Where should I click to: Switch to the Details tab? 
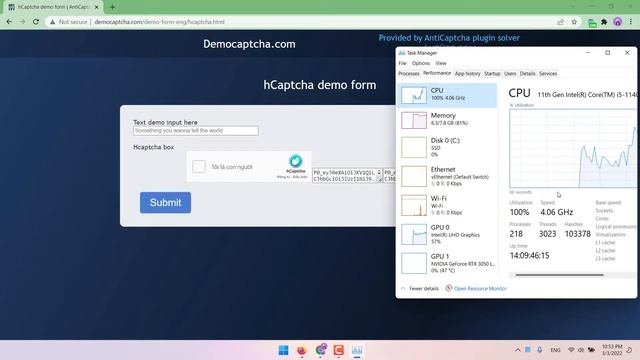[x=527, y=73]
